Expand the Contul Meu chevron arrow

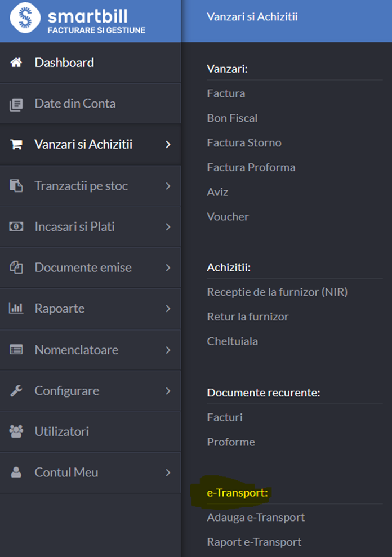[168, 473]
